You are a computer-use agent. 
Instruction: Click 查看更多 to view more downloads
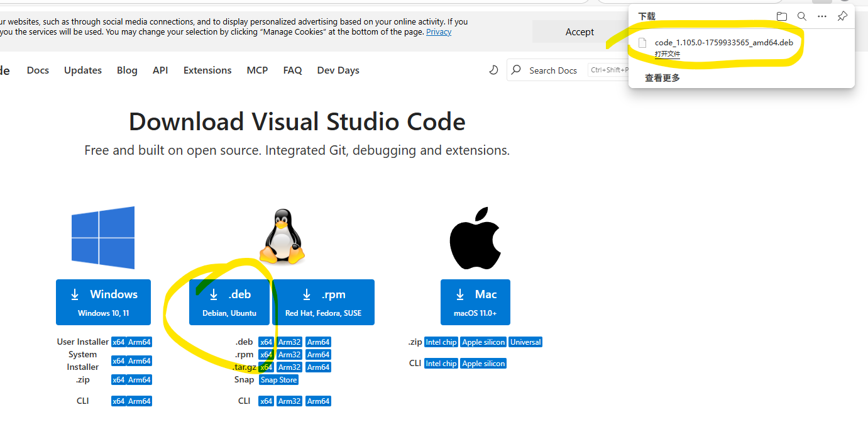[x=661, y=77]
